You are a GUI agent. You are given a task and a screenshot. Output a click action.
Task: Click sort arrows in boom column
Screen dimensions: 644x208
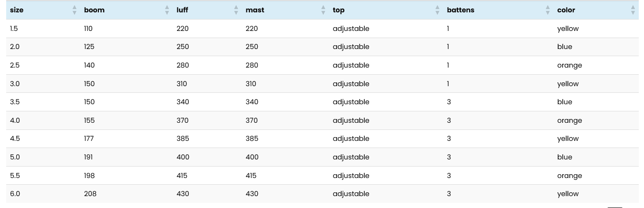166,10
